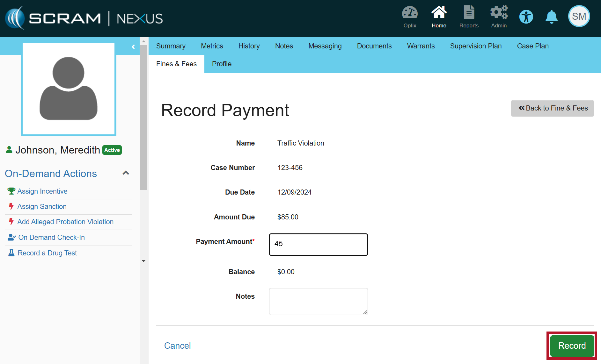Open the Warrants tab
This screenshot has width=601, height=364.
tap(421, 46)
